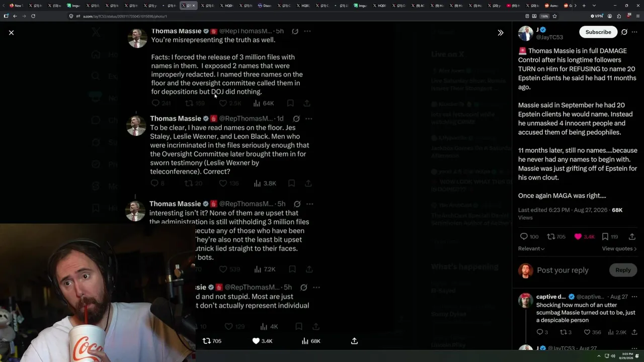Switch to the Asmo Reddit tab
The image size is (644, 362).
(552, 6)
